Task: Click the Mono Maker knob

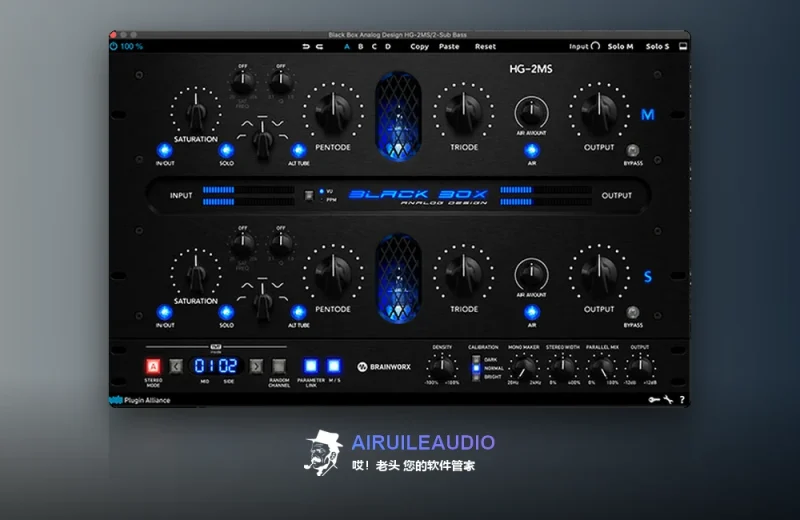Action: pyautogui.click(x=524, y=366)
